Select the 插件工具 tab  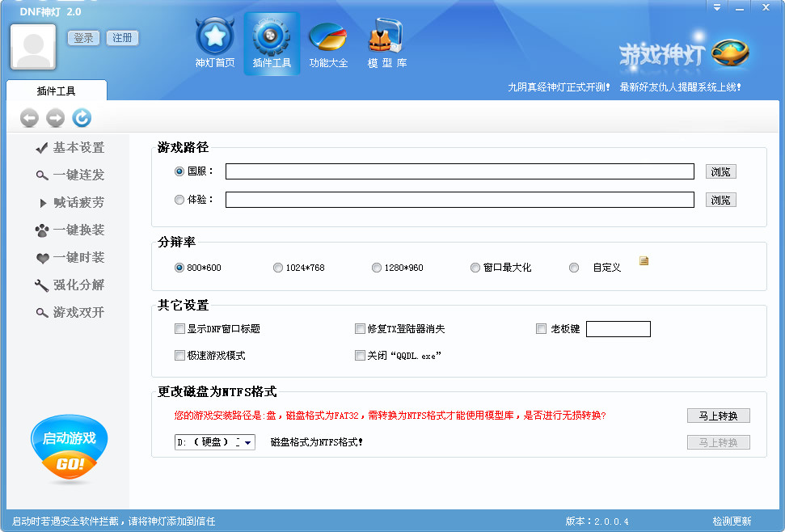click(57, 91)
